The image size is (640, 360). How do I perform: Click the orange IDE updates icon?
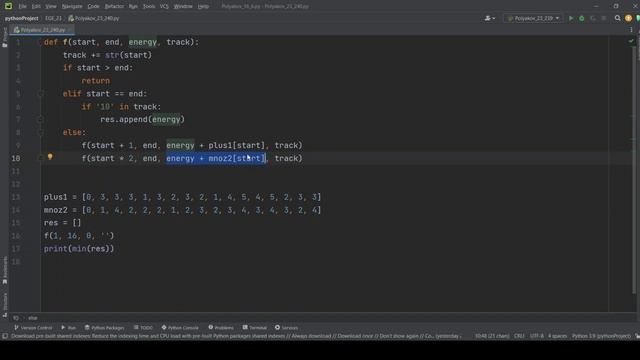[x=628, y=18]
